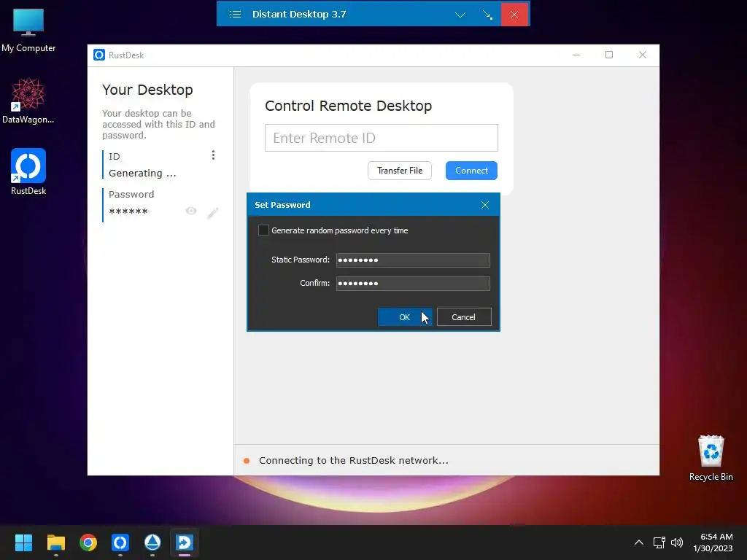Show hidden system tray icons
This screenshot has height=560, width=747.
click(x=639, y=542)
